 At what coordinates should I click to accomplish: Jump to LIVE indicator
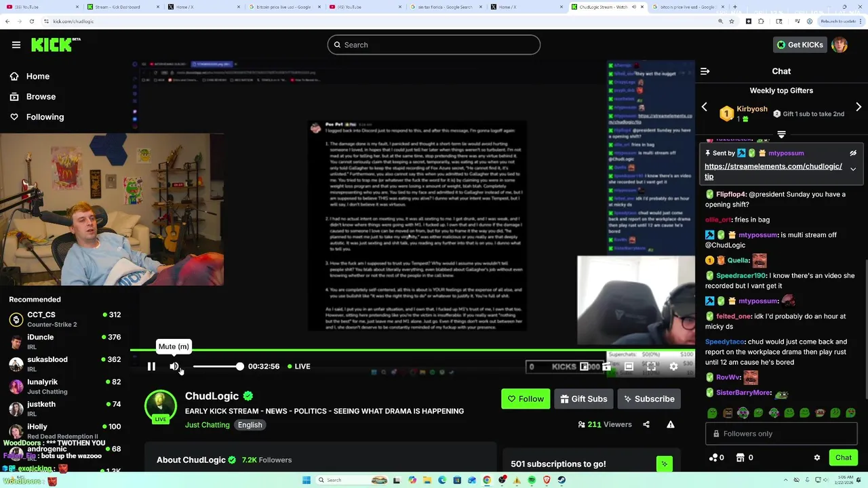pos(298,367)
